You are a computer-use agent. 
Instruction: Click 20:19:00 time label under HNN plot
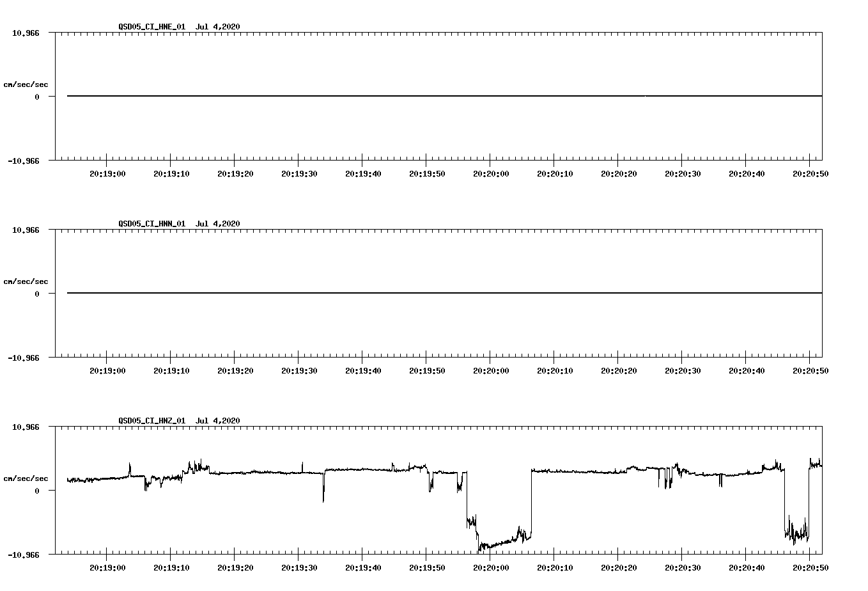pyautogui.click(x=107, y=370)
